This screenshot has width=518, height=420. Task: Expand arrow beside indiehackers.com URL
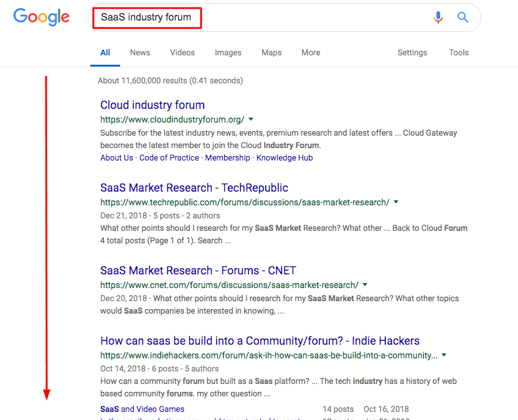coord(444,355)
